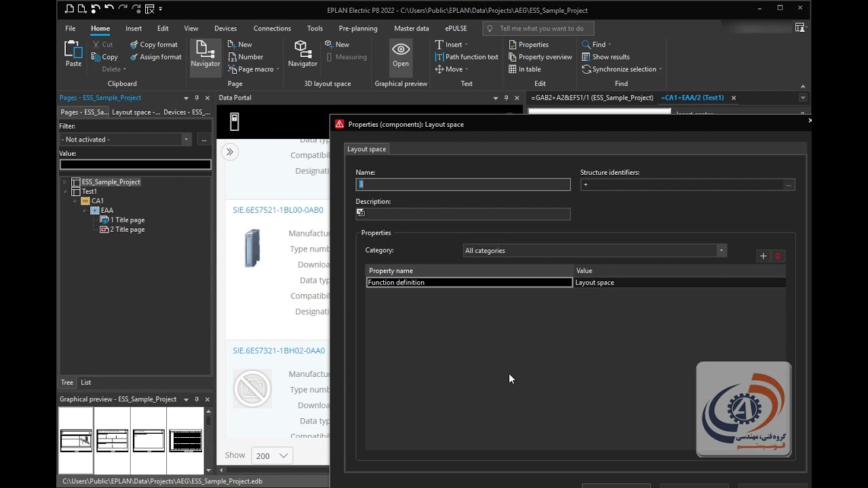Click New in 3D layout space group
The width and height of the screenshot is (868, 488).
tap(337, 45)
